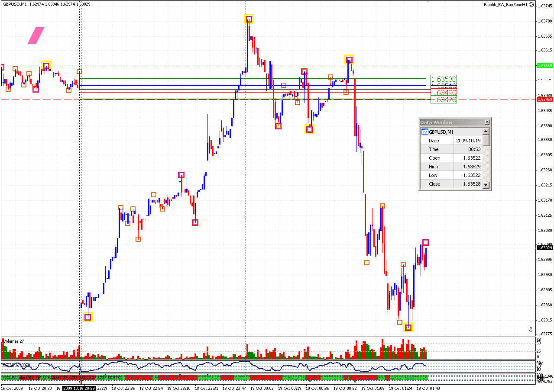This screenshot has width=554, height=392.
Task: Click the Data Window scroll-down arrow
Action: 486,185
